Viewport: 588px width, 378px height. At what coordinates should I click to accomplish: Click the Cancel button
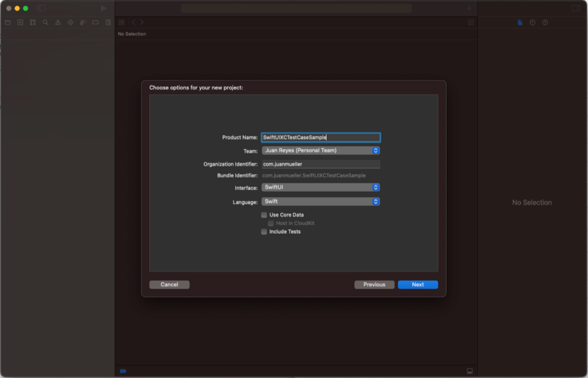click(169, 284)
